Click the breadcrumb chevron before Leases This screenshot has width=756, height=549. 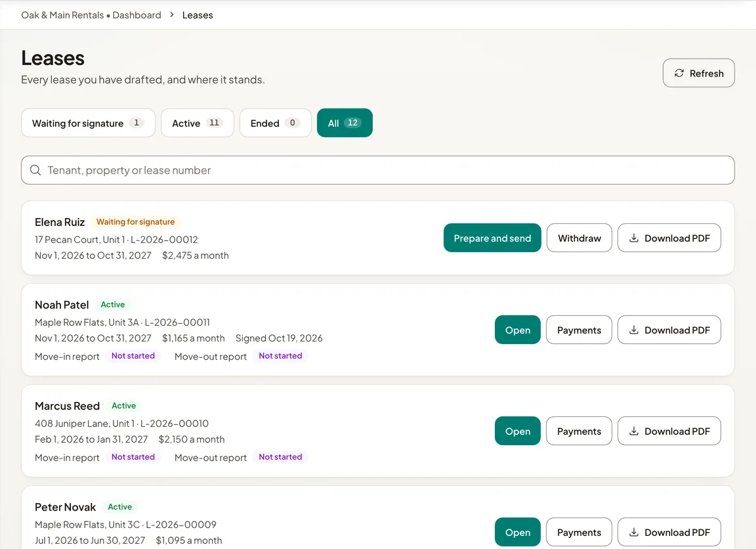[172, 15]
